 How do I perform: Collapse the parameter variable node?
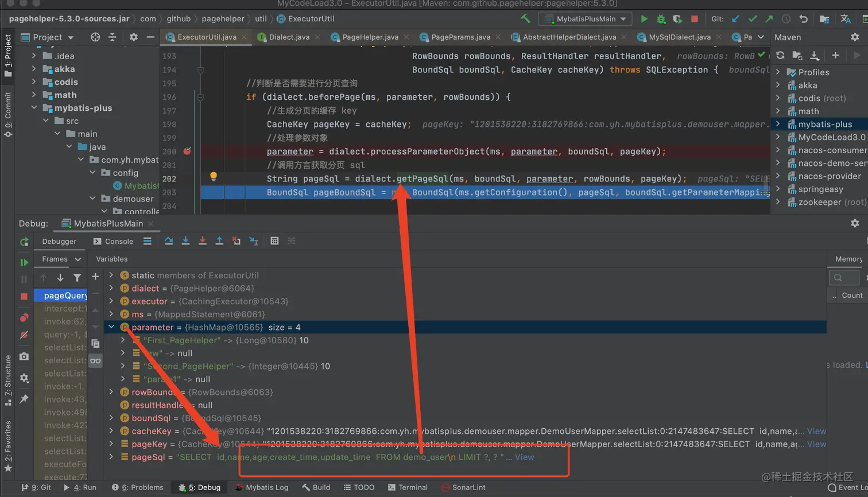(111, 327)
